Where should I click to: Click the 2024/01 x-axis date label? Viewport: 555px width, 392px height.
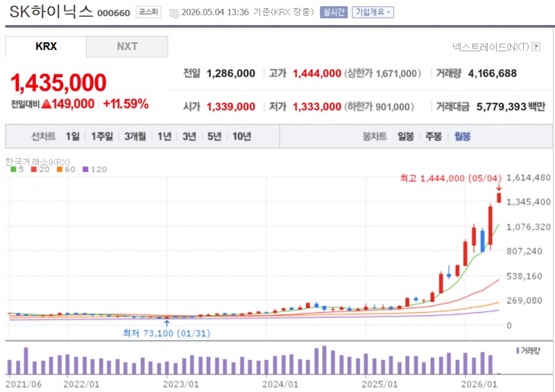280,384
